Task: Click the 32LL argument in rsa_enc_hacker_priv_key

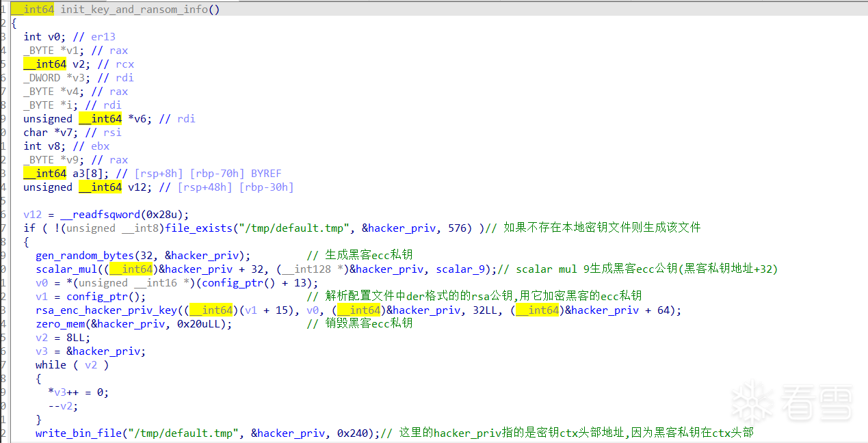Action: click(x=486, y=310)
